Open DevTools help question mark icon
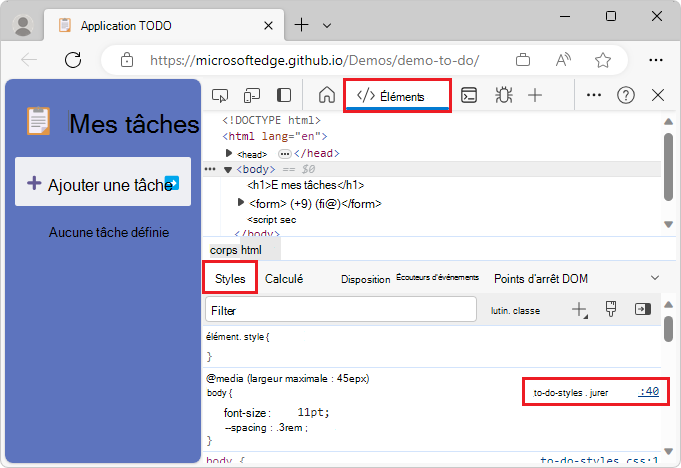 pyautogui.click(x=626, y=95)
